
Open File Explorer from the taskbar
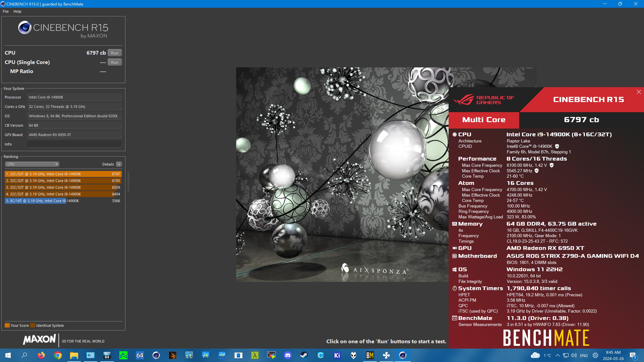[x=74, y=355]
